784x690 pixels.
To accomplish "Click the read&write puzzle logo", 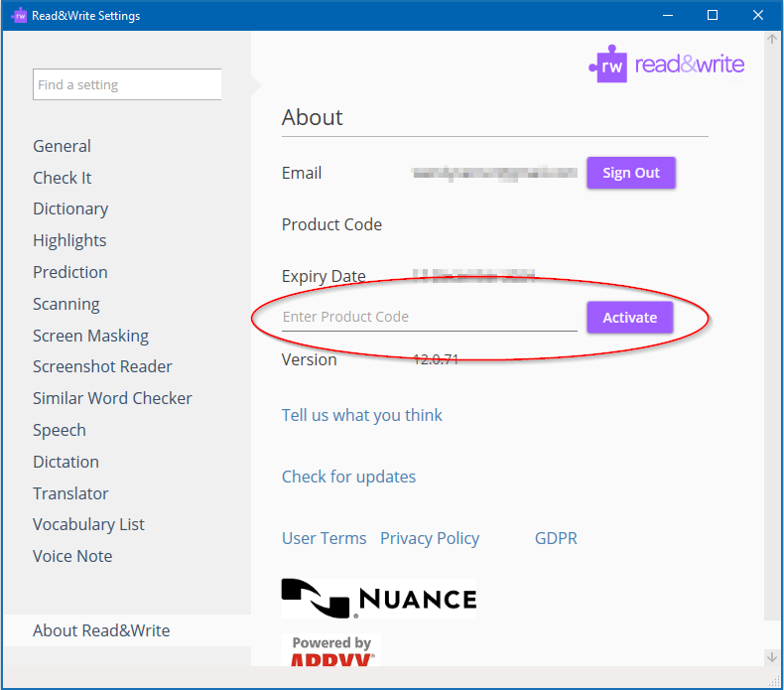I will (x=667, y=65).
